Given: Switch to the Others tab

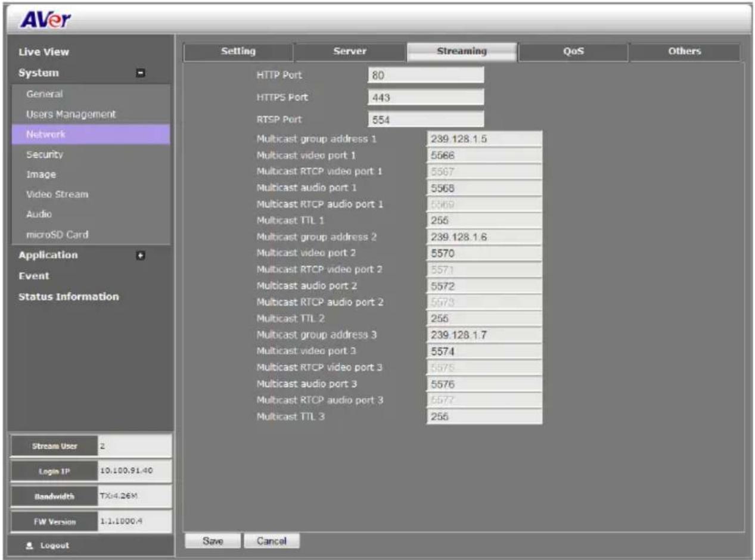Looking at the screenshot, I should pos(684,52).
